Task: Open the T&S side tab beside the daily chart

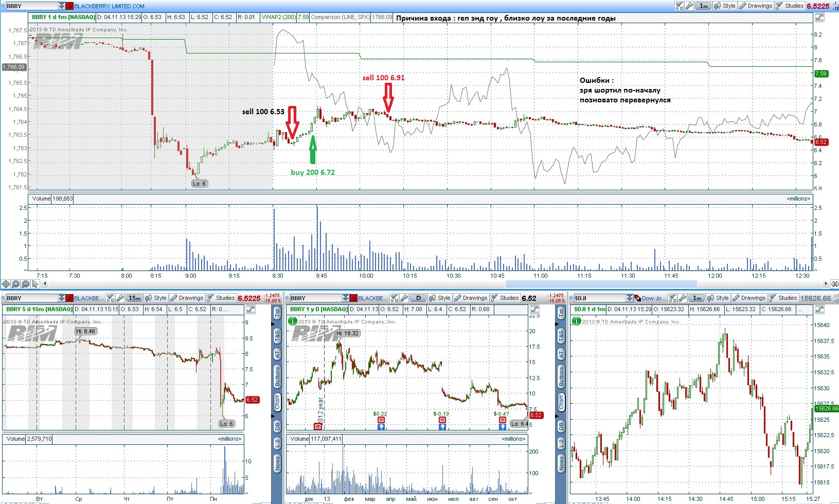Action: coord(561,336)
